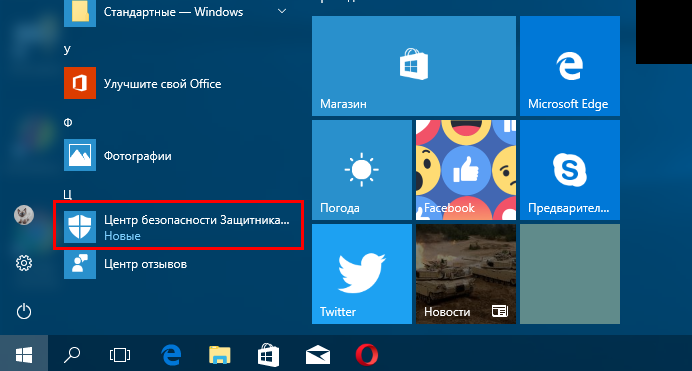This screenshot has height=371, width=692.
Task: Open taskbar Search magnifier
Action: (72, 355)
